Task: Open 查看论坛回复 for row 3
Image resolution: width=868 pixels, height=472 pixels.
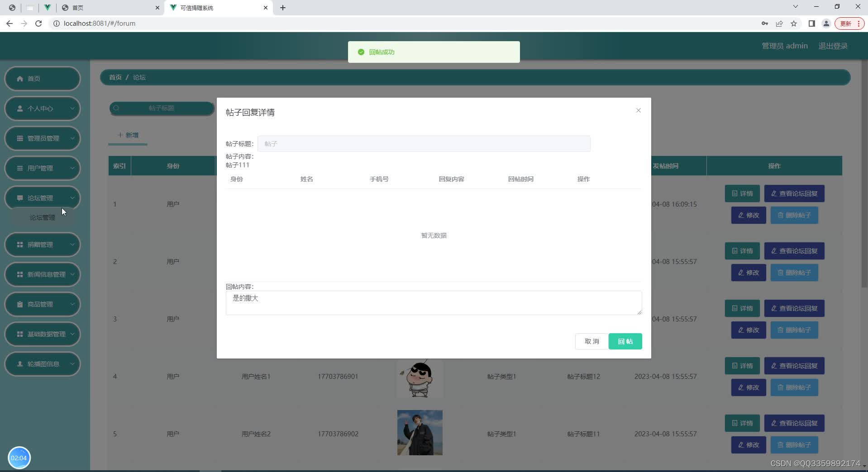Action: (794, 308)
